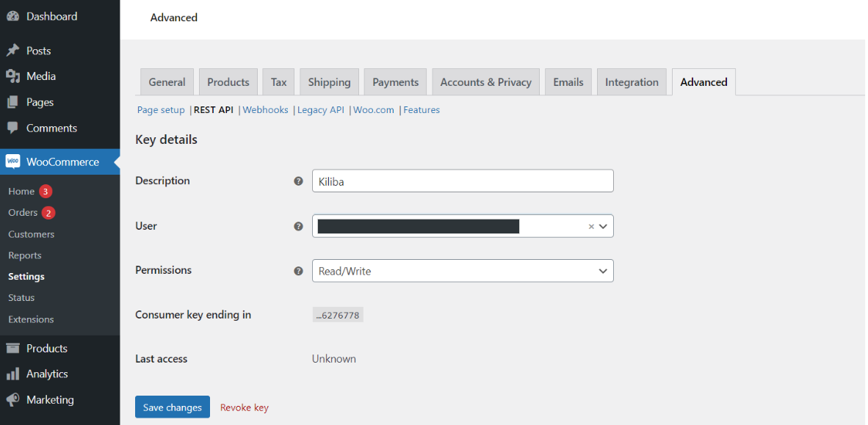Click the Pages icon in sidebar

12,102
